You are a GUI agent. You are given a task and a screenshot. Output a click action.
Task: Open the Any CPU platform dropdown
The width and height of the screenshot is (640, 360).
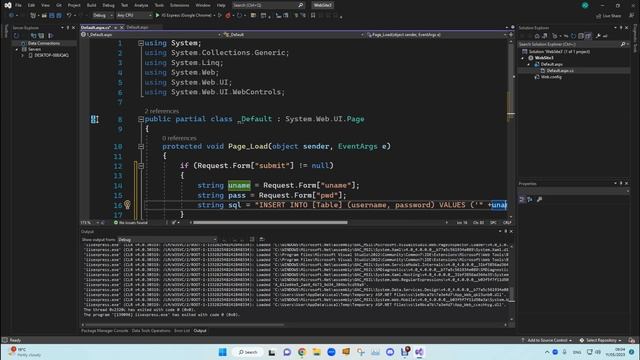click(x=134, y=16)
